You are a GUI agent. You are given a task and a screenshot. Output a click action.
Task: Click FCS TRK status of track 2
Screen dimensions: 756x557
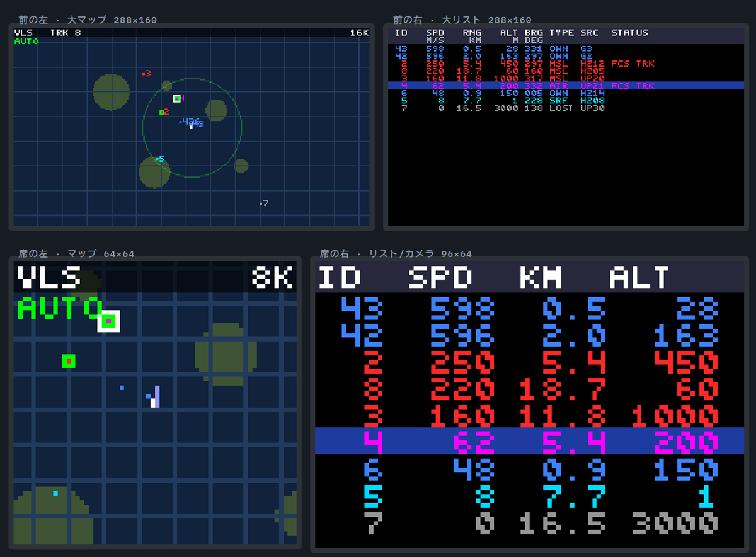[x=633, y=63]
